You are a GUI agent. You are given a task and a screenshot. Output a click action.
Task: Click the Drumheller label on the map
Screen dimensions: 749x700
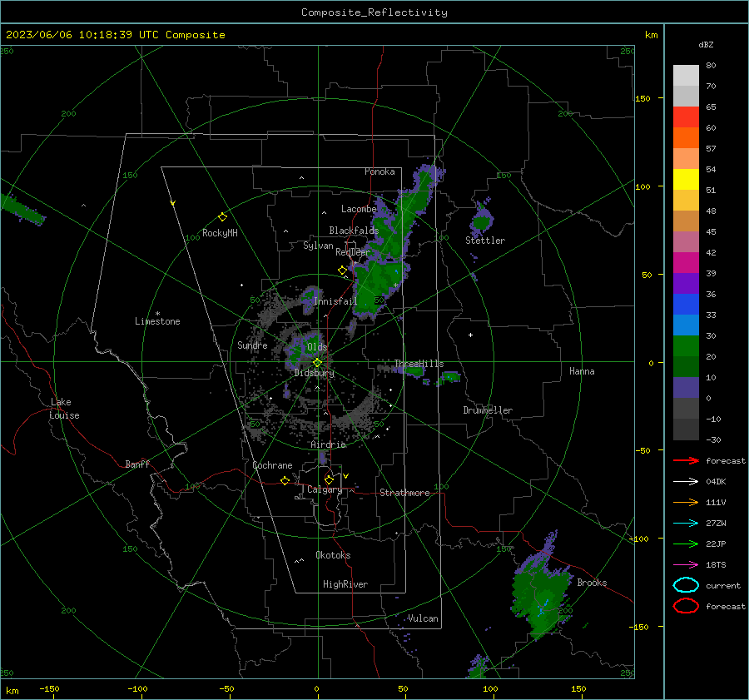pyautogui.click(x=488, y=410)
